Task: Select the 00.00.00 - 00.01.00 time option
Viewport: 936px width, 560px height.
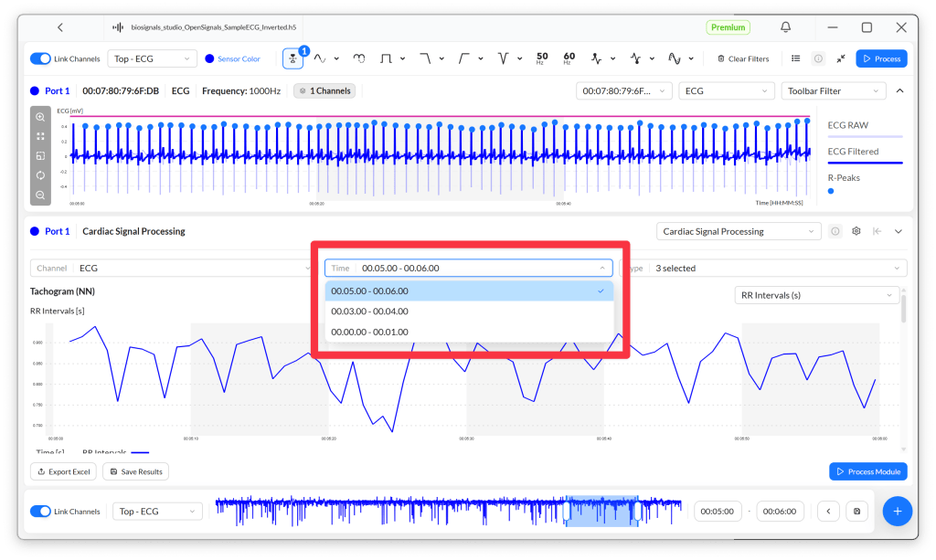Action: (469, 333)
